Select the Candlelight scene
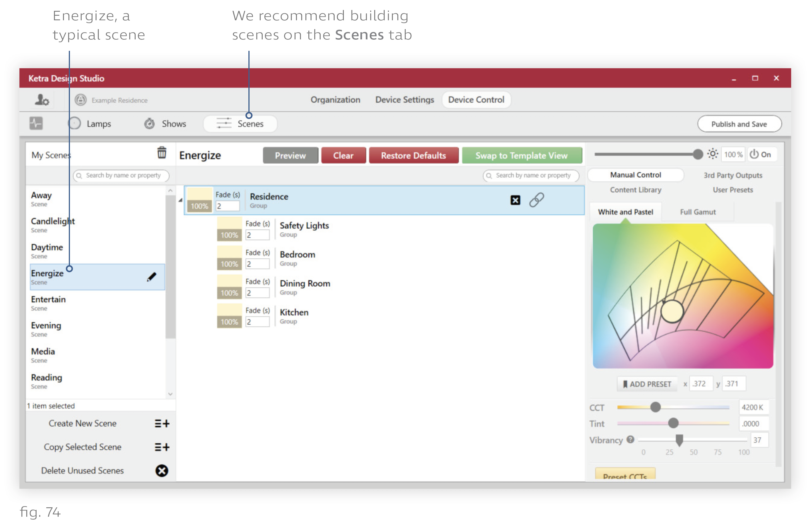The image size is (812, 527). 97,225
